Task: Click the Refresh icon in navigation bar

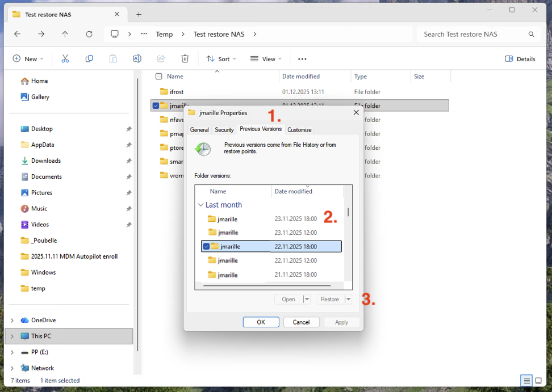Action: (x=89, y=34)
